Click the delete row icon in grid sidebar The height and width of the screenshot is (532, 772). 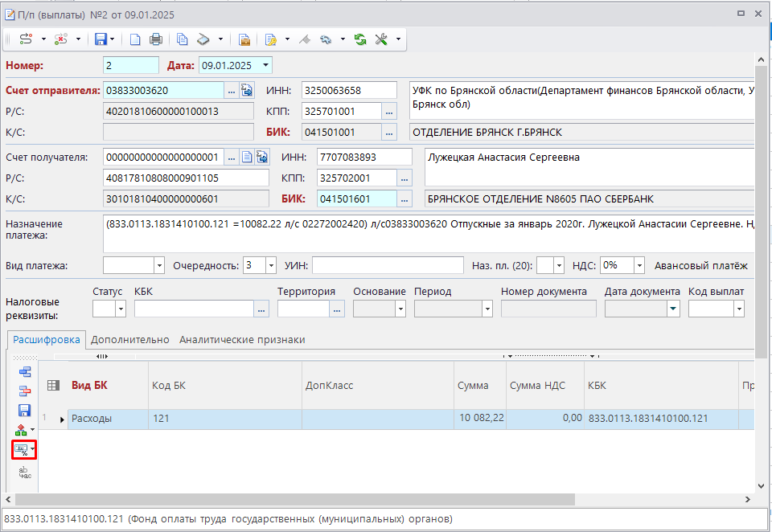[24, 391]
